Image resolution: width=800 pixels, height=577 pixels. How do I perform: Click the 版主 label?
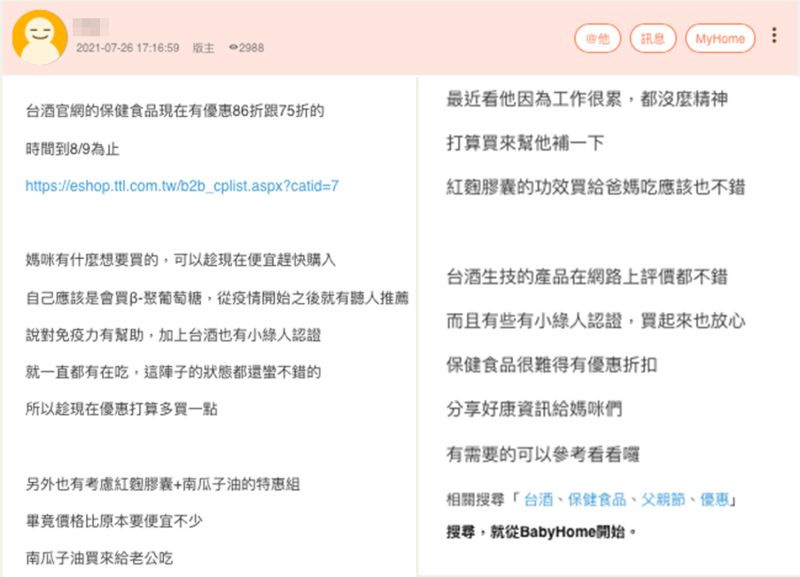203,48
